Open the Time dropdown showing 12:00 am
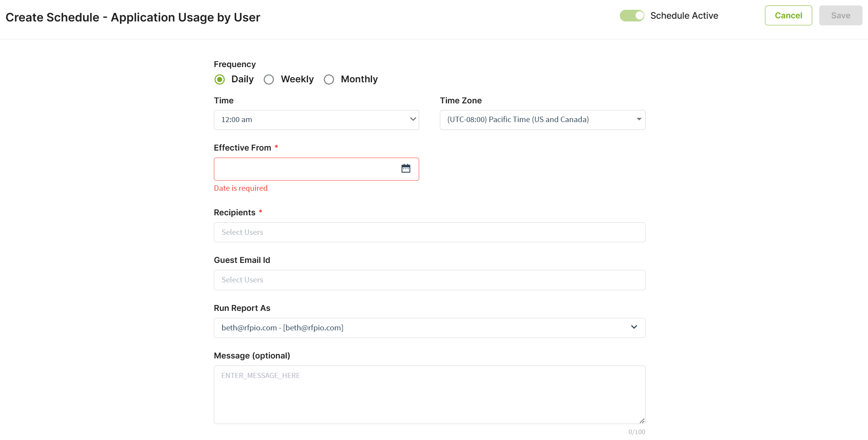The image size is (868, 440). [x=308, y=120]
